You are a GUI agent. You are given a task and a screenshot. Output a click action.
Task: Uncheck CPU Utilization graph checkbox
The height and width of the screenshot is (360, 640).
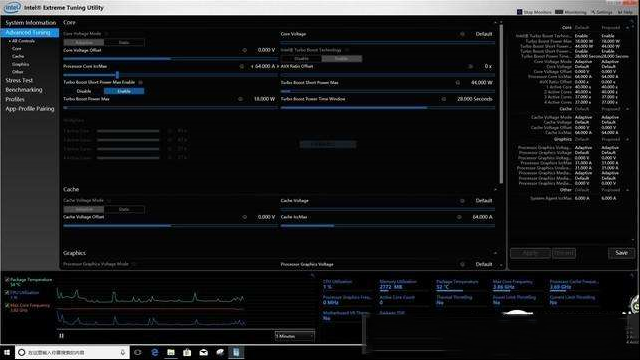point(7,293)
